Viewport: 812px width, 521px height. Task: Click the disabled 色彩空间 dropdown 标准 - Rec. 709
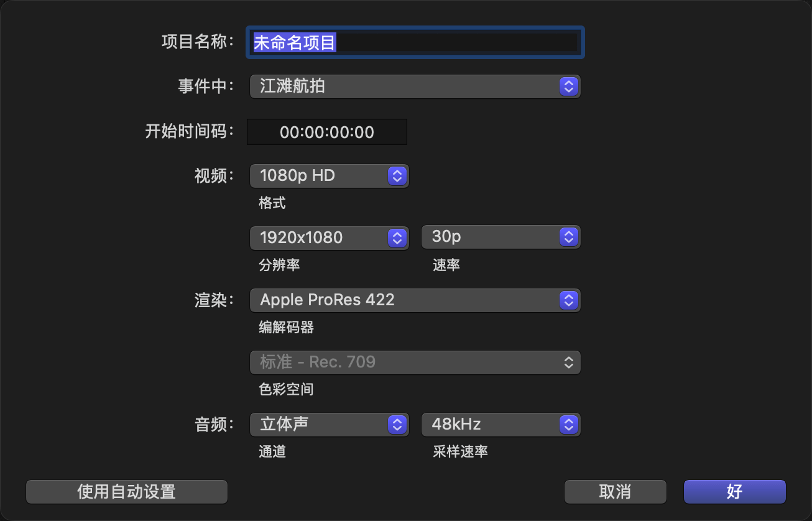pyautogui.click(x=415, y=362)
